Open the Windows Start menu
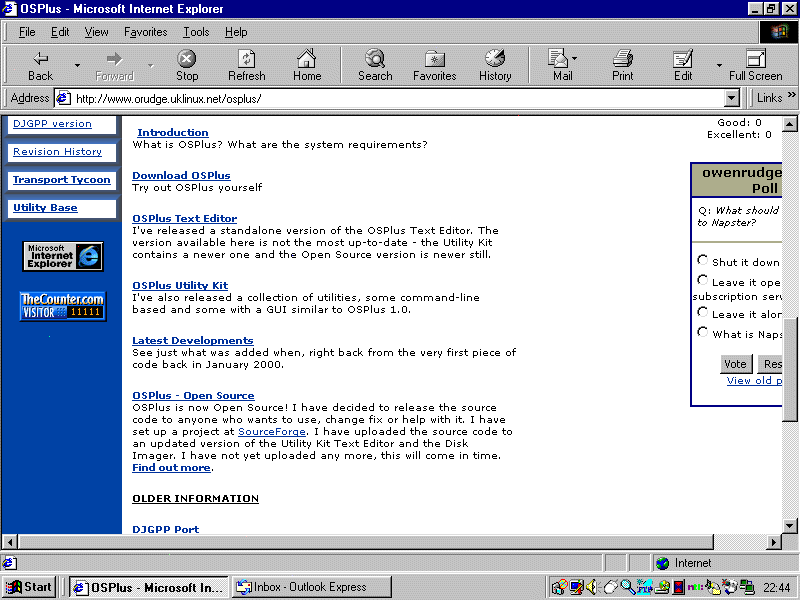Image resolution: width=800 pixels, height=600 pixels. point(29,587)
